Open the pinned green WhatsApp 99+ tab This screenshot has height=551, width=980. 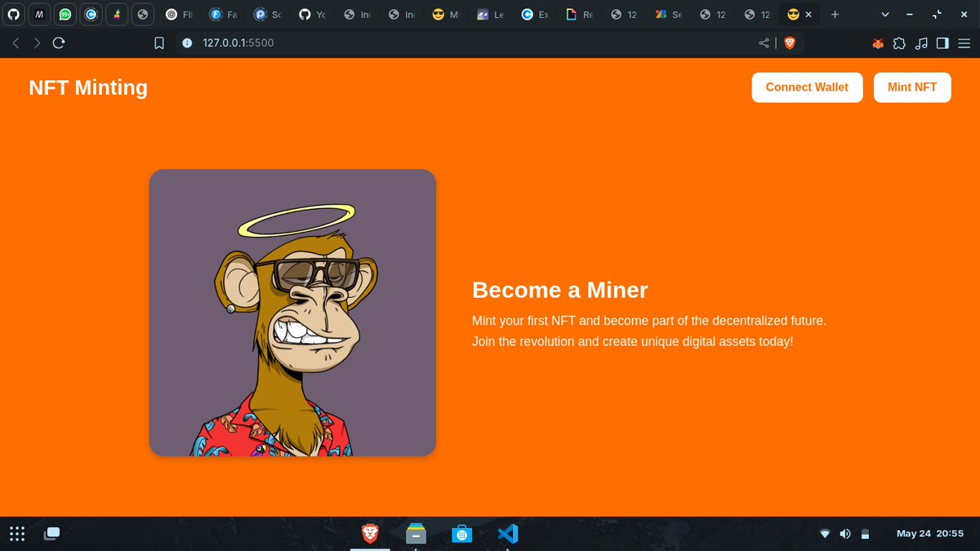(x=65, y=14)
